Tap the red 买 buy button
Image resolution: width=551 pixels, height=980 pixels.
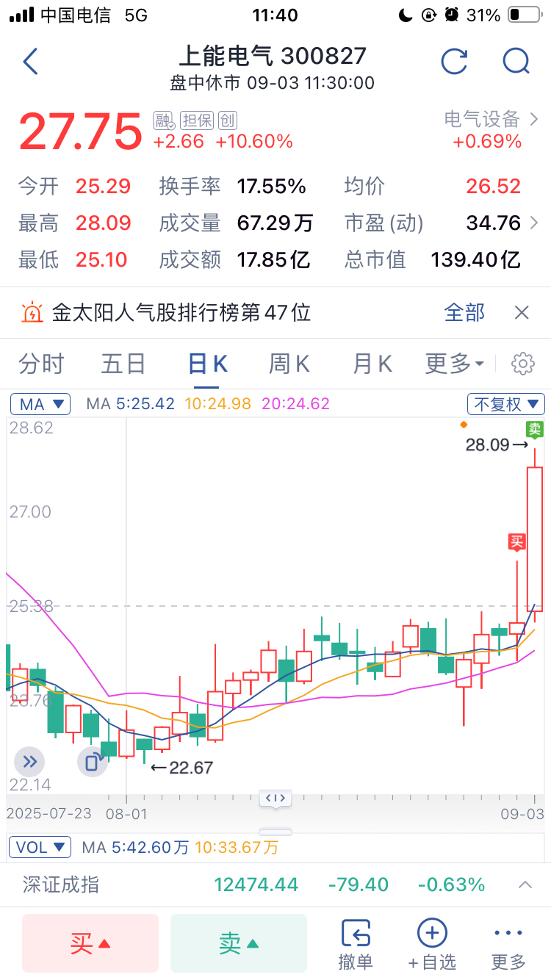coord(90,943)
